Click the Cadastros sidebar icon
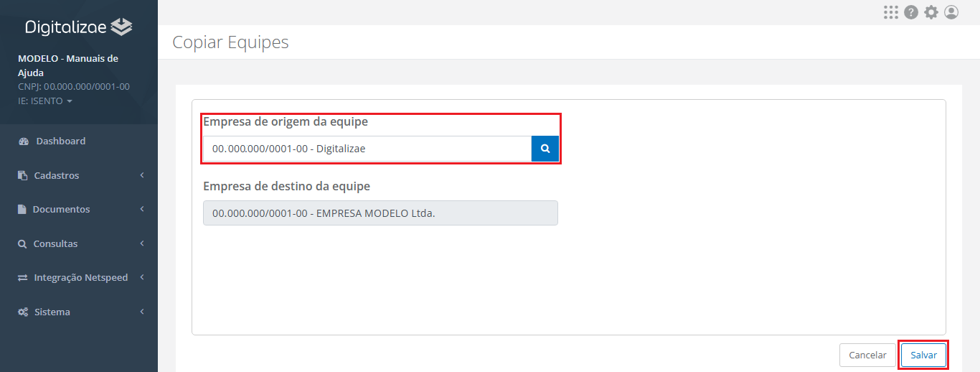The height and width of the screenshot is (372, 980). [23, 175]
